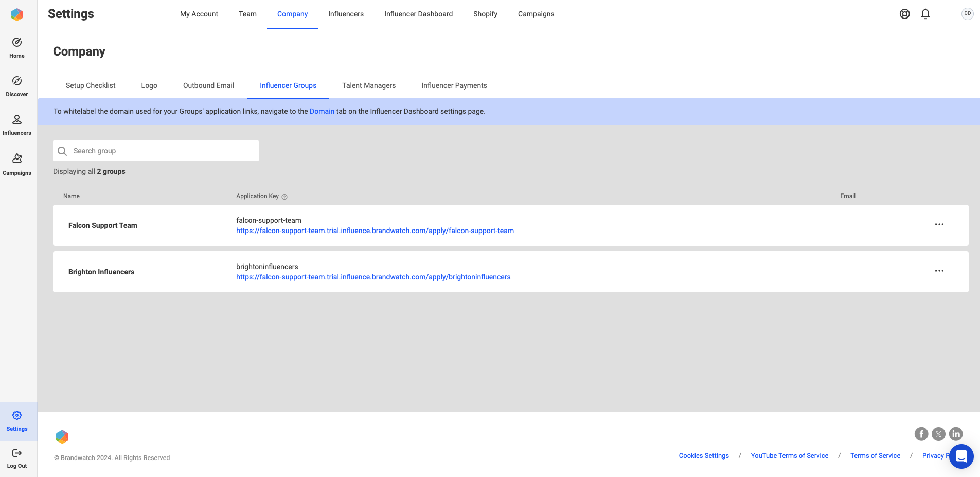Open the Terms of Service footer link
The image size is (980, 477).
pyautogui.click(x=875, y=456)
